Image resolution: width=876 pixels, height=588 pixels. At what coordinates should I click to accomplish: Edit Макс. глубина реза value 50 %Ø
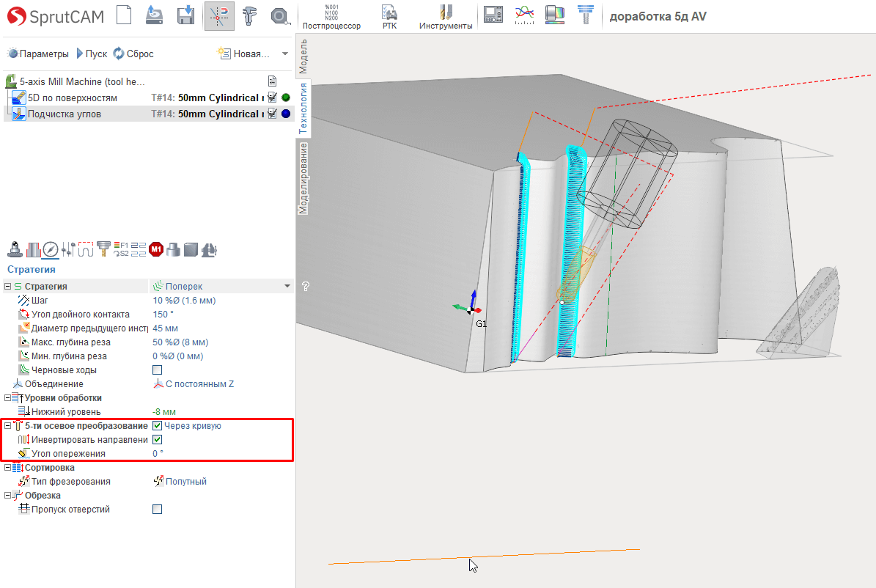pos(180,342)
